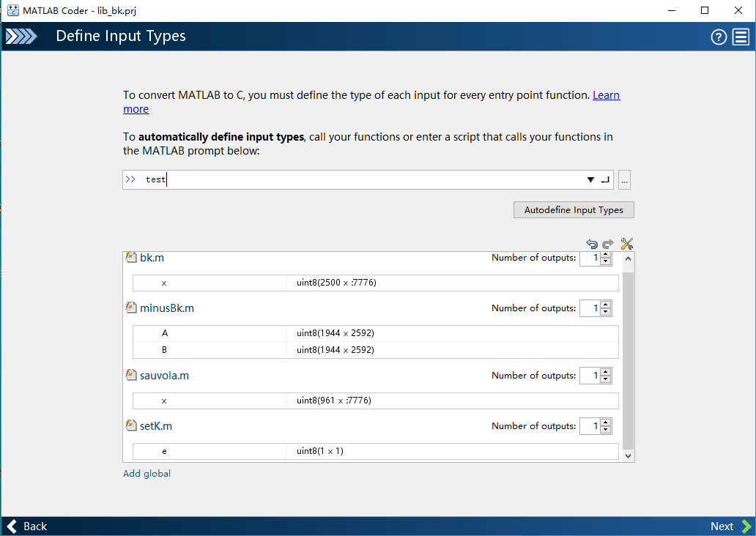Click the file icon beside sauvola.m
The width and height of the screenshot is (756, 536).
click(130, 375)
